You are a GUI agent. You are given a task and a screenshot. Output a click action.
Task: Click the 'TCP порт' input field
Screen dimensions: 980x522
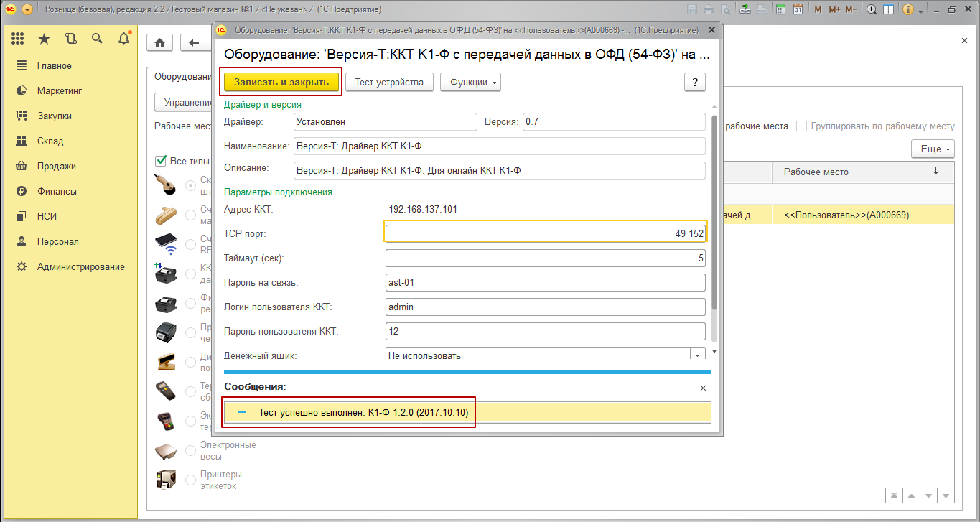(x=546, y=233)
